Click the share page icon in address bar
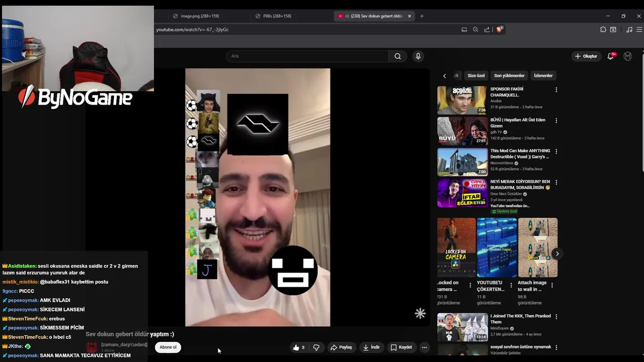This screenshot has width=644, height=362. tap(487, 30)
